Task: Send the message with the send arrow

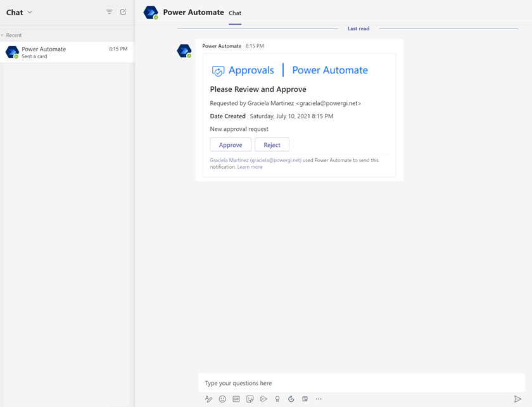Action: pyautogui.click(x=518, y=399)
